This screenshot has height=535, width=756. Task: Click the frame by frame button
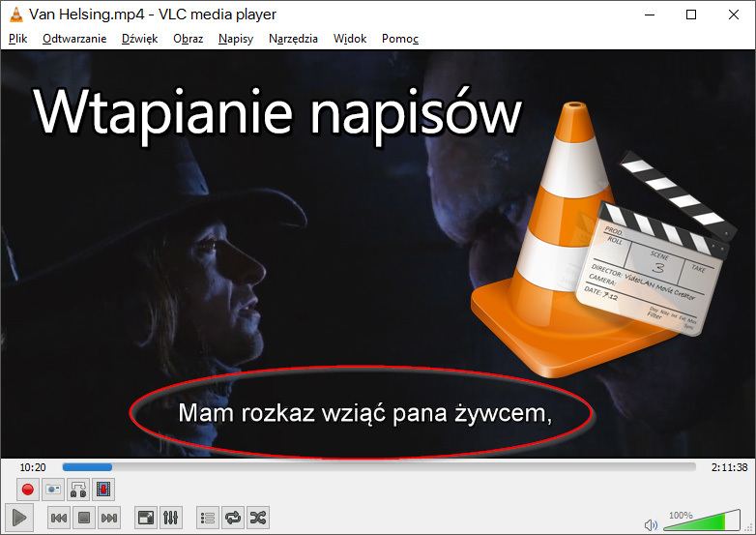coord(103,490)
